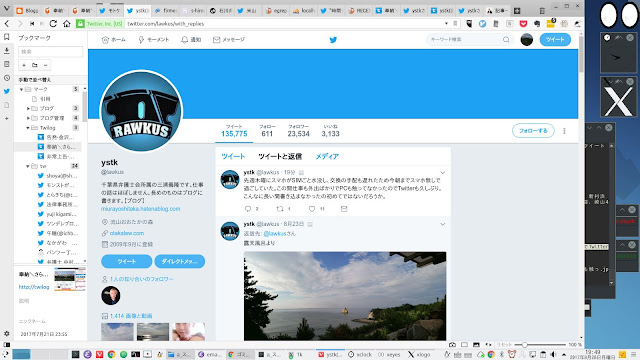Open the closed tabs trash can

point(542,11)
